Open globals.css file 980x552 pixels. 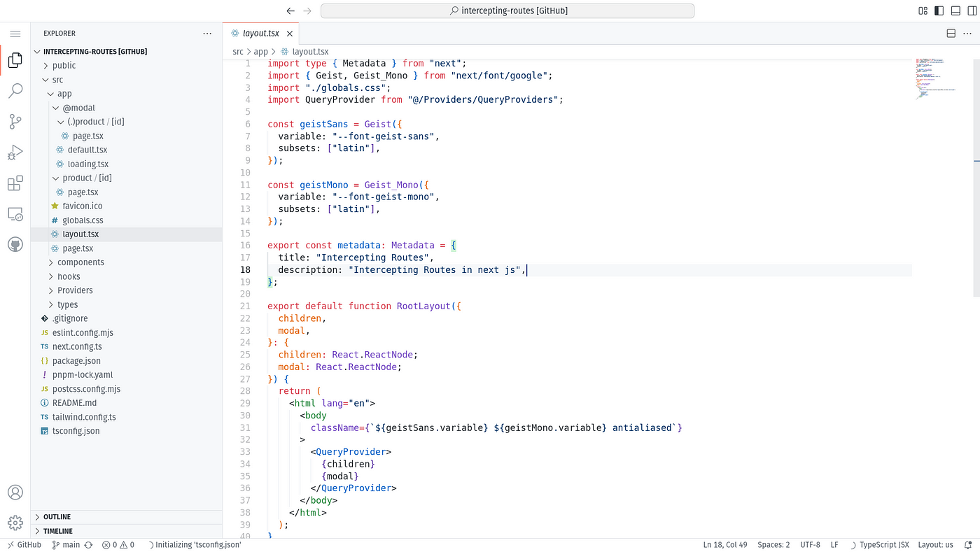coord(127,220)
